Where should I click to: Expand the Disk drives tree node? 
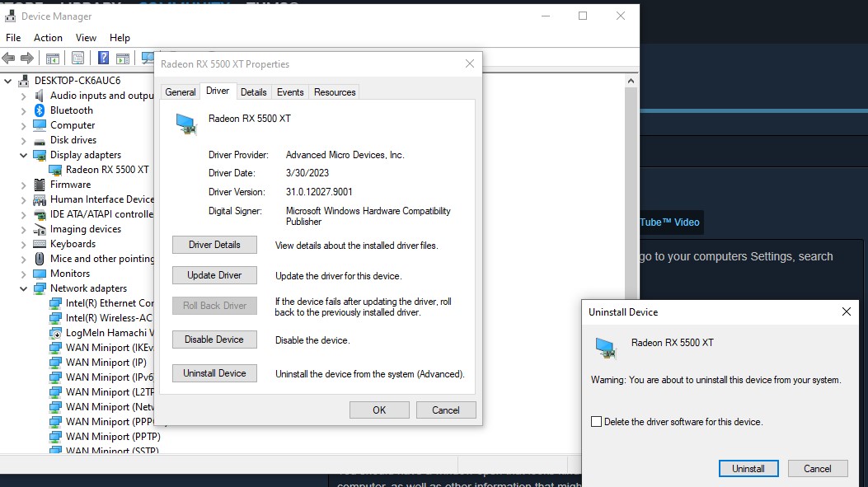pyautogui.click(x=23, y=141)
